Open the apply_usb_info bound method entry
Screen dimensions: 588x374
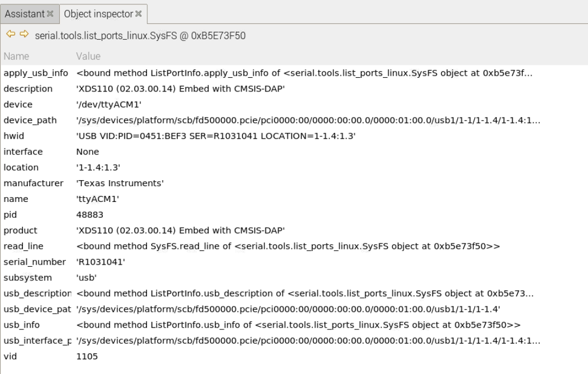[x=163, y=73]
